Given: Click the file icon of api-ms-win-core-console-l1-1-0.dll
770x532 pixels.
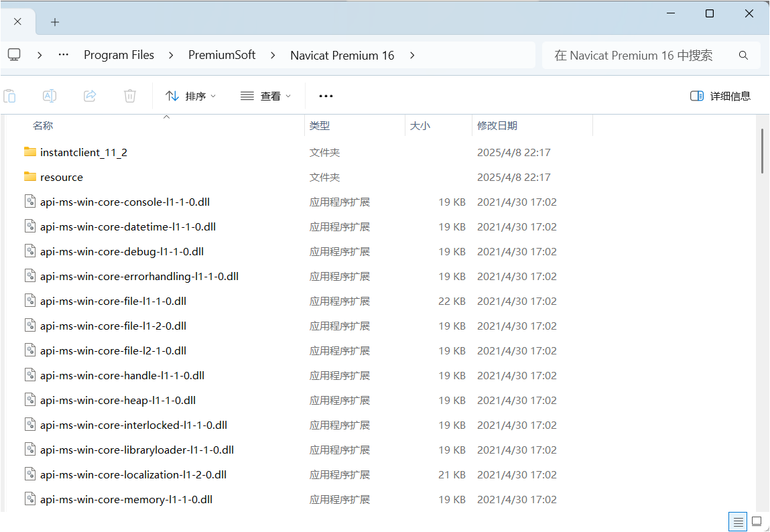Looking at the screenshot, I should [30, 202].
